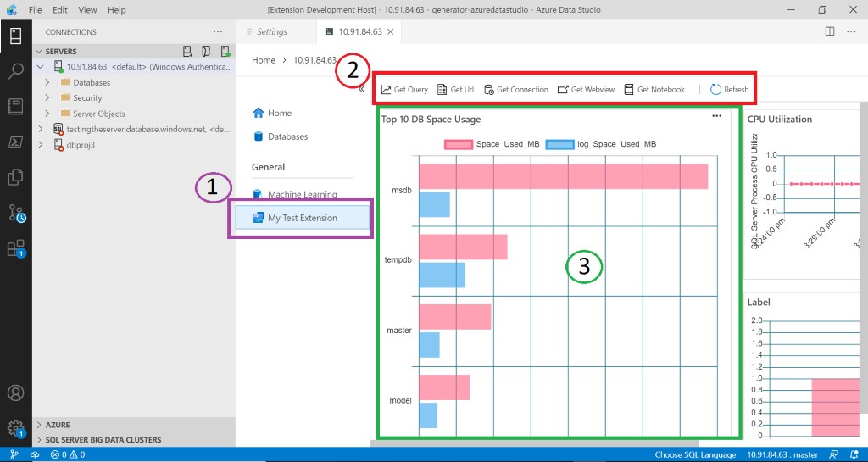Open the Manage gear icon
The width and height of the screenshot is (868, 462).
(x=15, y=427)
